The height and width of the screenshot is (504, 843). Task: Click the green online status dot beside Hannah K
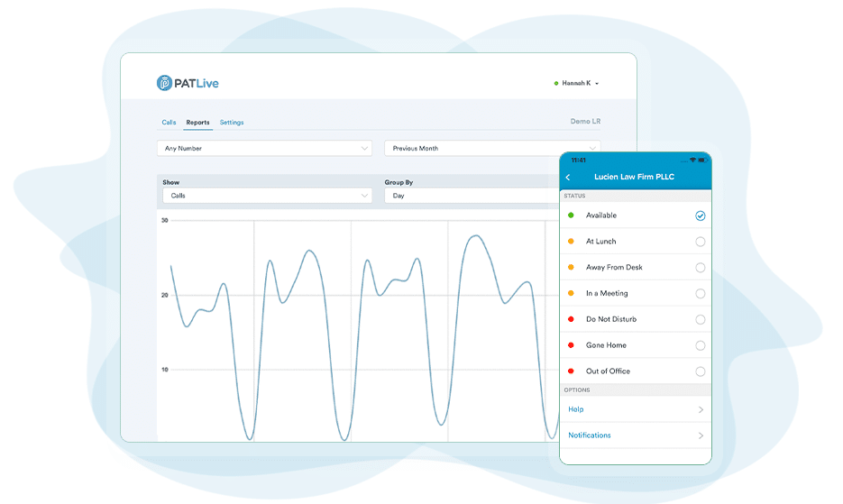[556, 83]
